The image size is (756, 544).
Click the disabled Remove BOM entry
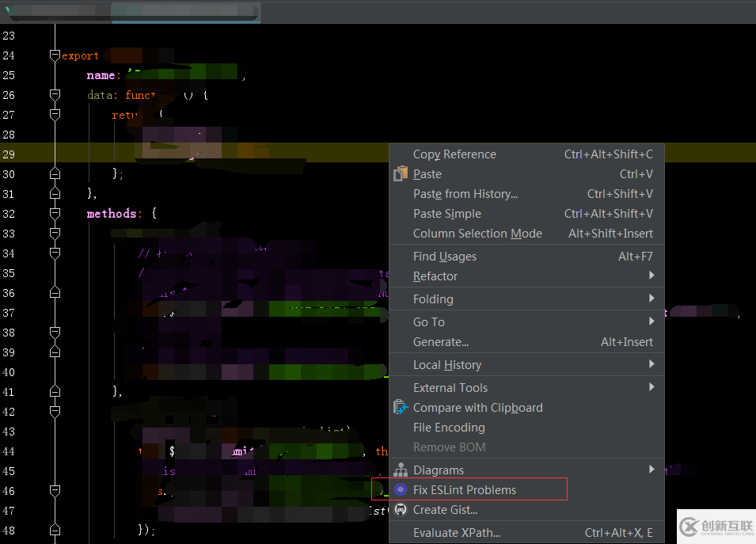click(x=526, y=447)
